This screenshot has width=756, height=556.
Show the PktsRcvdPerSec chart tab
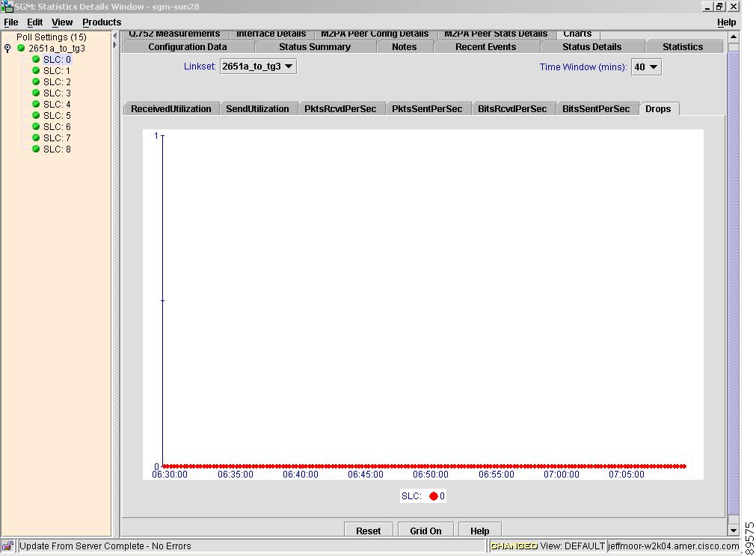pyautogui.click(x=340, y=109)
